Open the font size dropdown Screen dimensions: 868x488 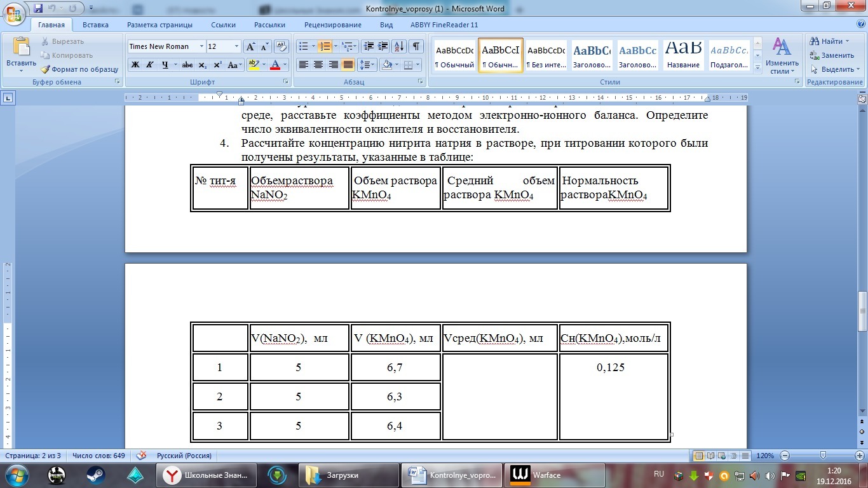pos(236,46)
